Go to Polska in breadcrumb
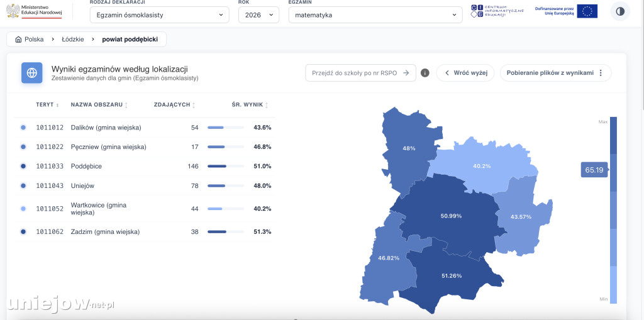Image resolution: width=644 pixels, height=320 pixels. [x=34, y=40]
